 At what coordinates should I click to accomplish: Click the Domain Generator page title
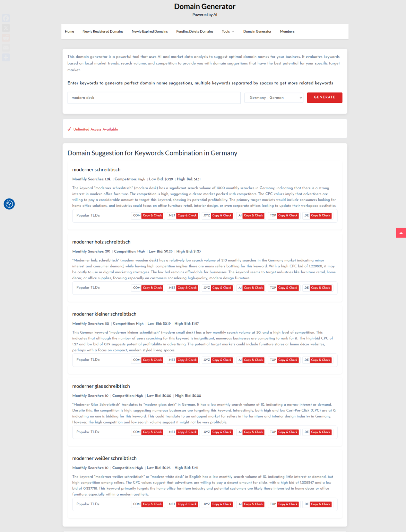(205, 7)
